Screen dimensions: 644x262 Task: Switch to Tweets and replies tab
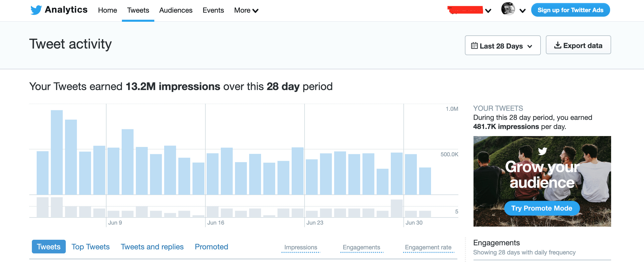[x=152, y=247]
